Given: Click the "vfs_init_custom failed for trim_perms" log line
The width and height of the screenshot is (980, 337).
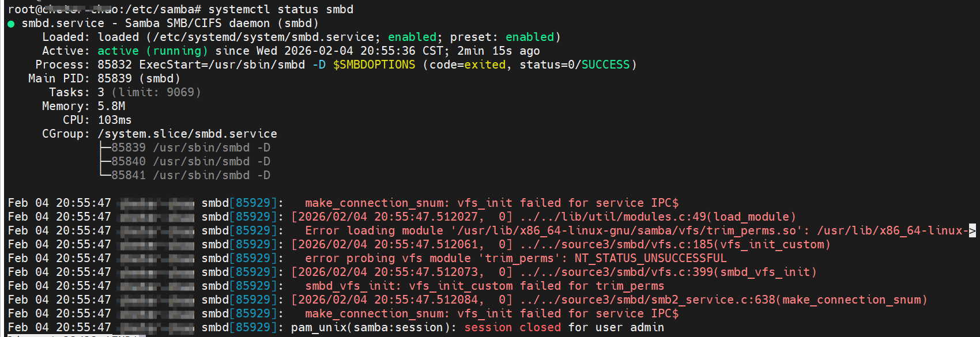Looking at the screenshot, I should 484,286.
